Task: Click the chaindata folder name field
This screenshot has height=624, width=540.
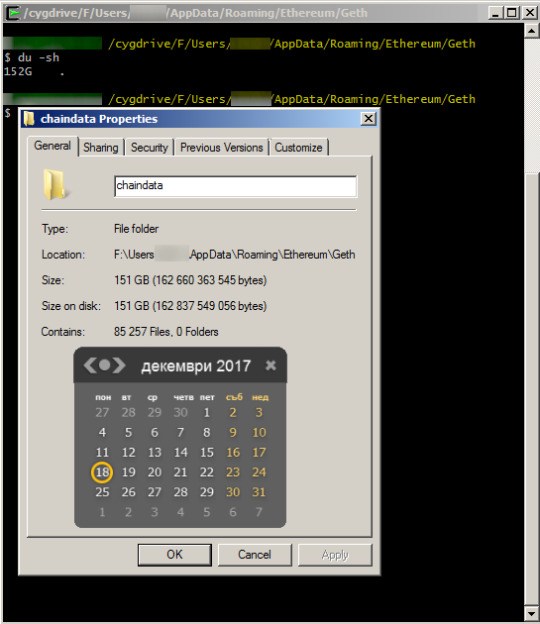Action: 236,186
